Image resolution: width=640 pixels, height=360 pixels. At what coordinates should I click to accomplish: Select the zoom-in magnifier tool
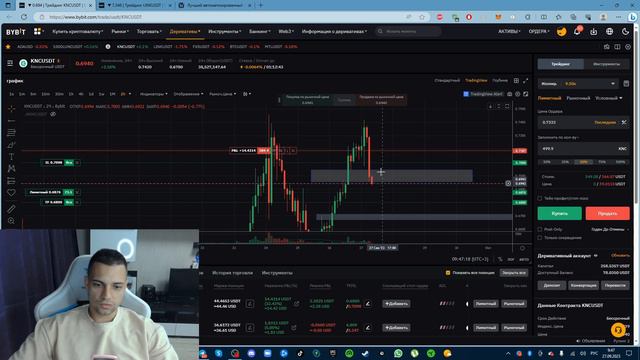click(x=11, y=221)
